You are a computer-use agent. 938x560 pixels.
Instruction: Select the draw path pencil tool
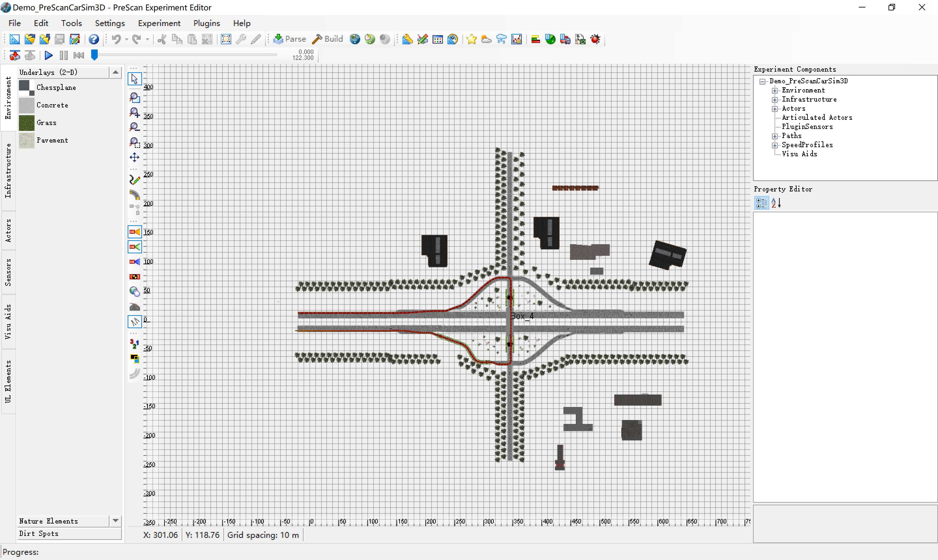pos(135,180)
